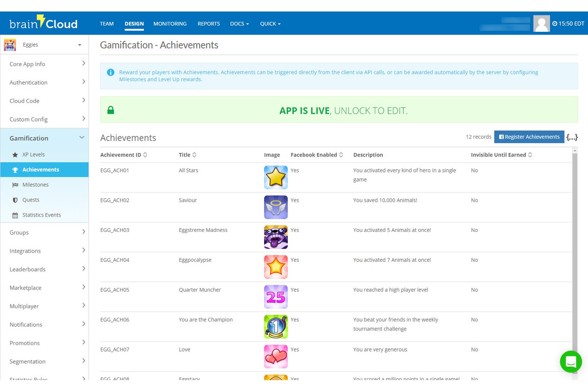The height and width of the screenshot is (392, 588).
Task: Switch to the TEAM tab
Action: pos(106,24)
